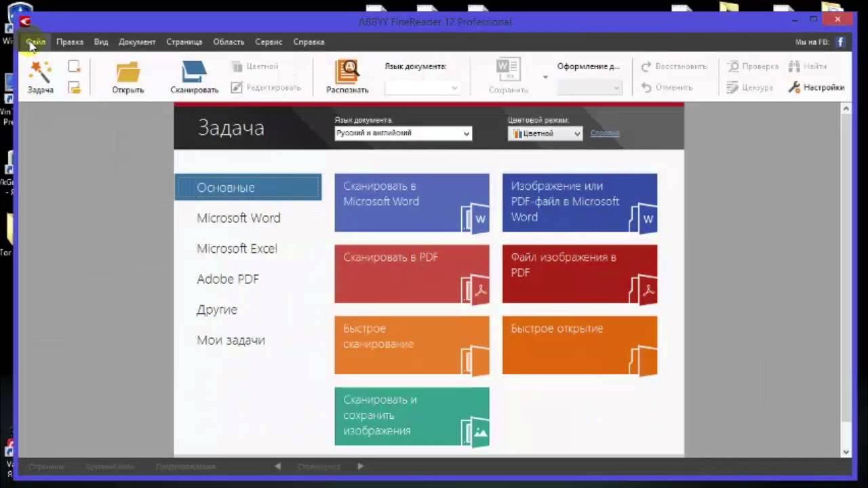Start Изображение или PDF-файл в Word task
Viewport: 868px width, 488px height.
(580, 203)
